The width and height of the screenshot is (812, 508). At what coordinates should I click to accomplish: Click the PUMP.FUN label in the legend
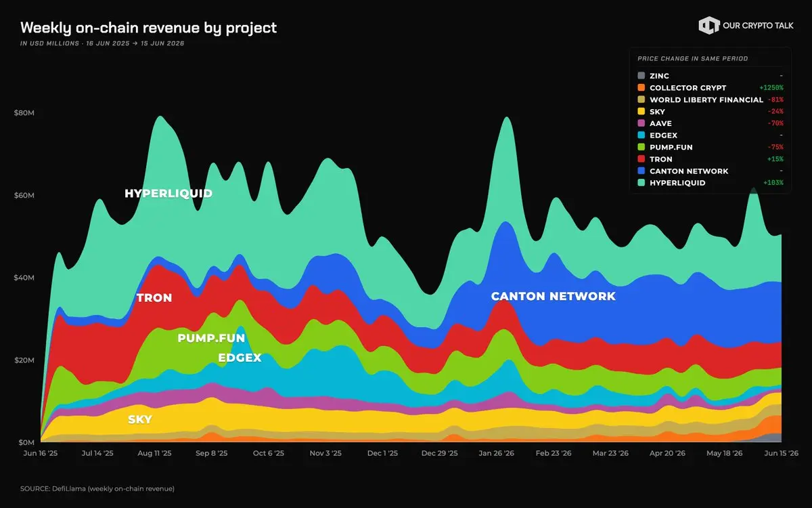point(671,147)
